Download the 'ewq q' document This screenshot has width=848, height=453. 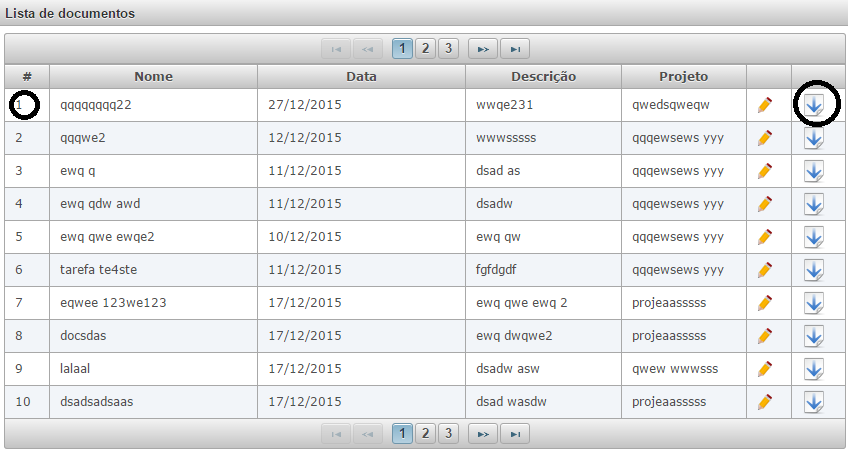pos(814,171)
